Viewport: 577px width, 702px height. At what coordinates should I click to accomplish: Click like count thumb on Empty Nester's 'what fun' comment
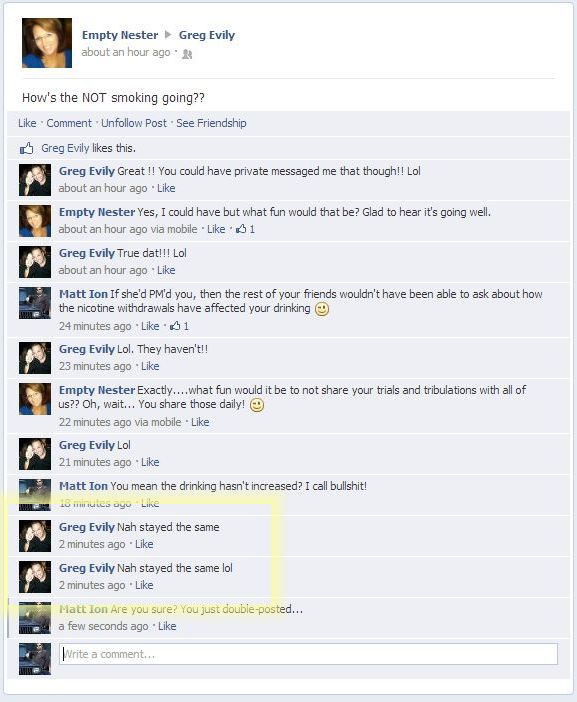(241, 229)
